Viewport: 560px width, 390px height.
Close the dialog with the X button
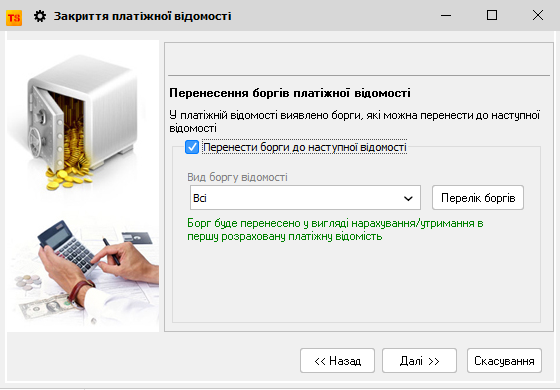tap(538, 15)
